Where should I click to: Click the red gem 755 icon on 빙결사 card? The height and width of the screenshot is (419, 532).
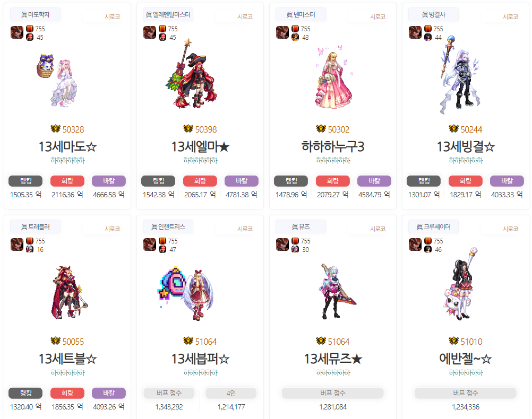click(x=428, y=29)
